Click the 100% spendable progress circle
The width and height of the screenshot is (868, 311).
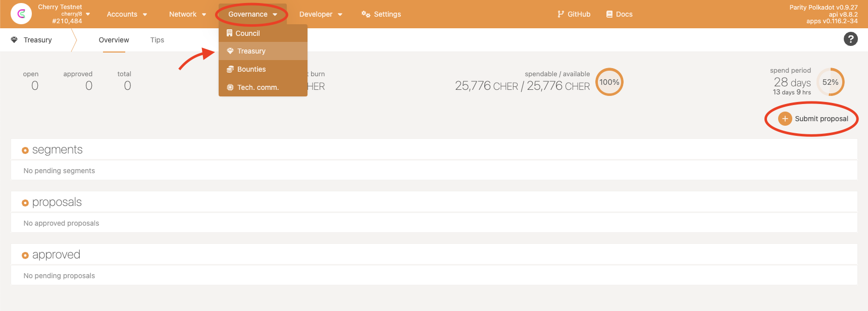point(609,82)
